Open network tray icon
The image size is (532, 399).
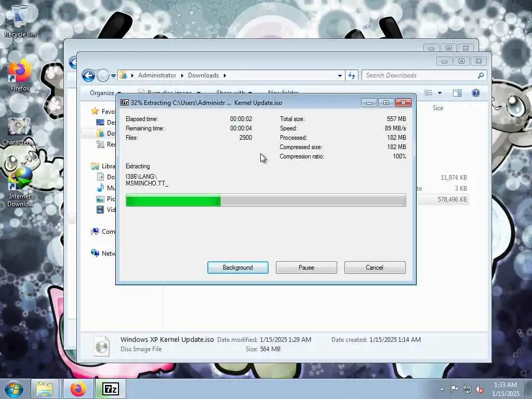click(x=467, y=389)
